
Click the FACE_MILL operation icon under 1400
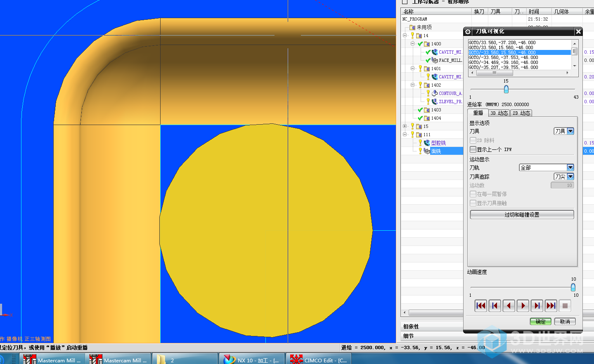coord(435,60)
